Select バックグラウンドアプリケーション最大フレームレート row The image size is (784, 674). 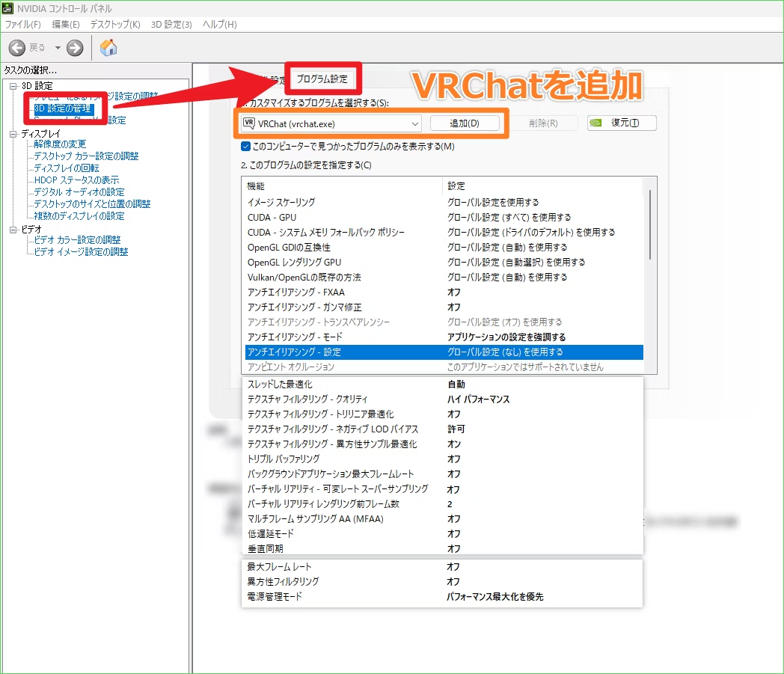pos(444,474)
